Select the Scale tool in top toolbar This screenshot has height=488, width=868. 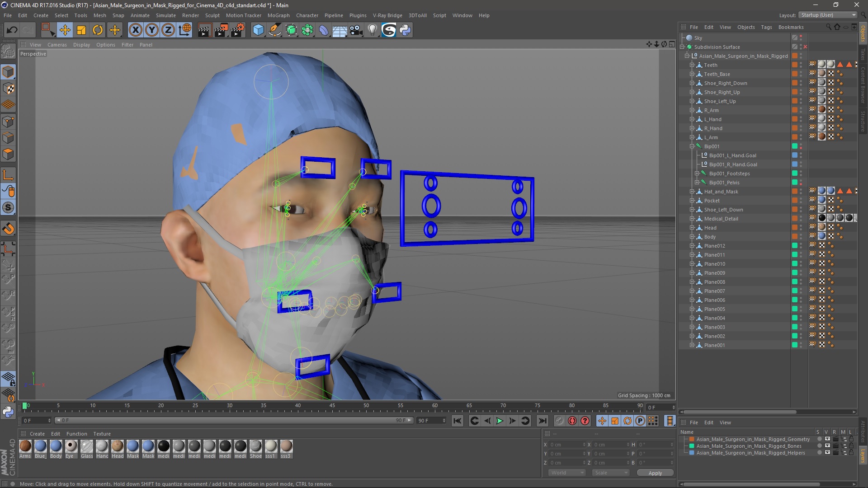[81, 30]
